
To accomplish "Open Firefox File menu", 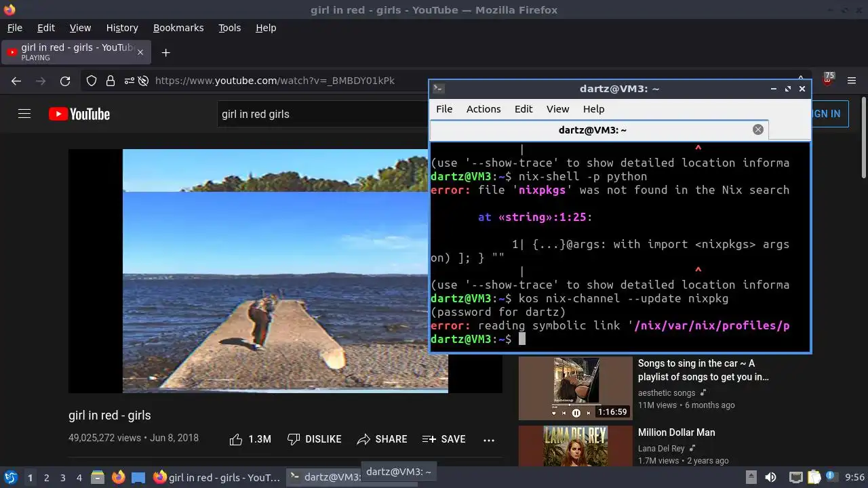I will click(x=15, y=28).
